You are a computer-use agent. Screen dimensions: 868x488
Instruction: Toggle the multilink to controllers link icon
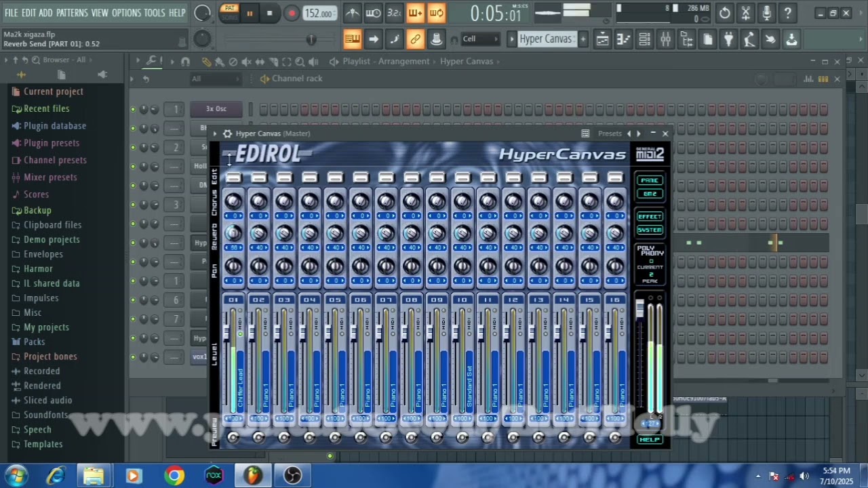(415, 39)
